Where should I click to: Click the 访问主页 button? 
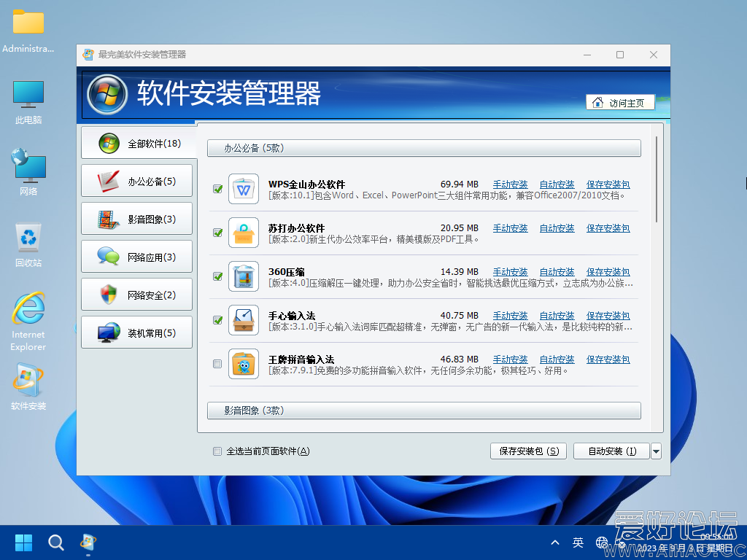point(619,103)
